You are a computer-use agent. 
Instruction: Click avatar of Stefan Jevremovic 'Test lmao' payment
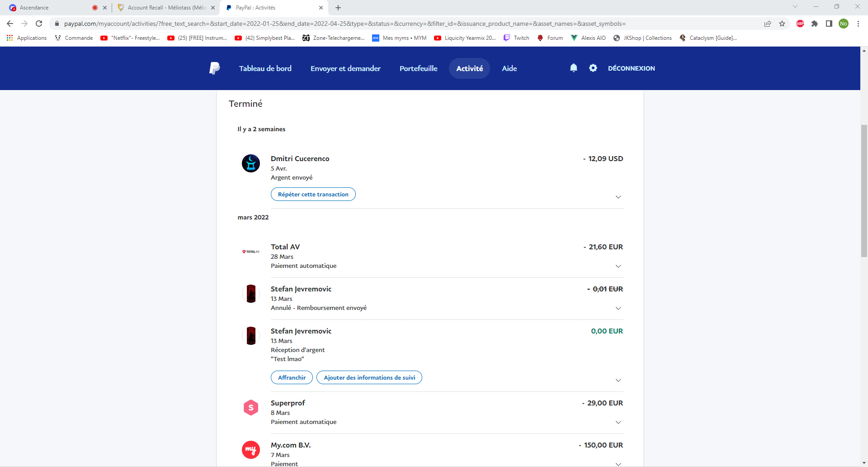pyautogui.click(x=251, y=336)
